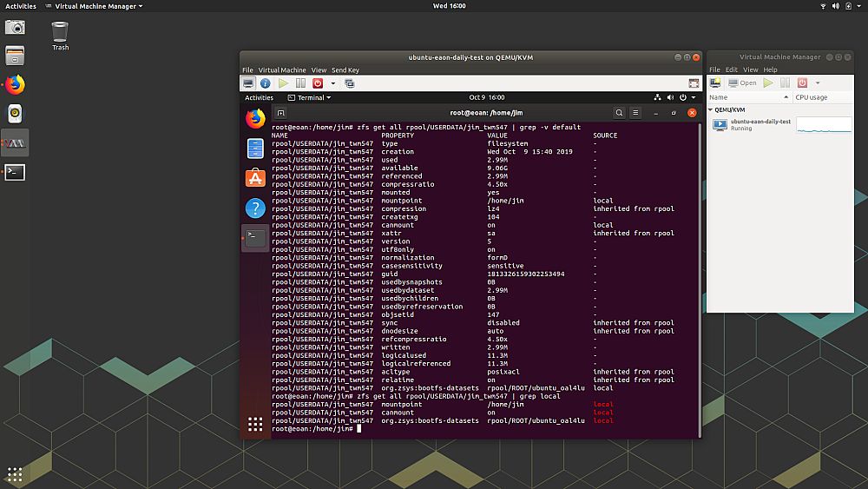Show the graphical console view in VM toolbar

click(x=248, y=83)
